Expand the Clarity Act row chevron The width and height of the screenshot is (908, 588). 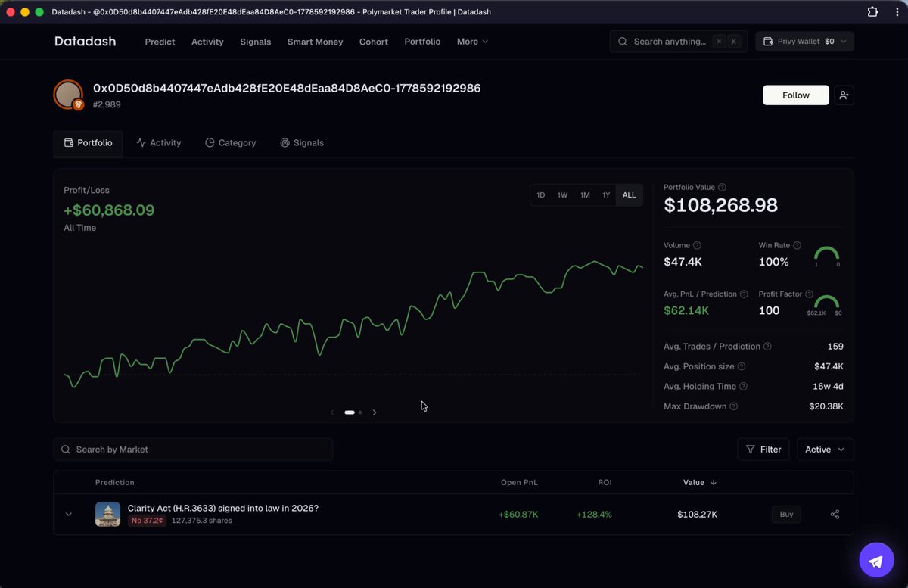point(68,515)
